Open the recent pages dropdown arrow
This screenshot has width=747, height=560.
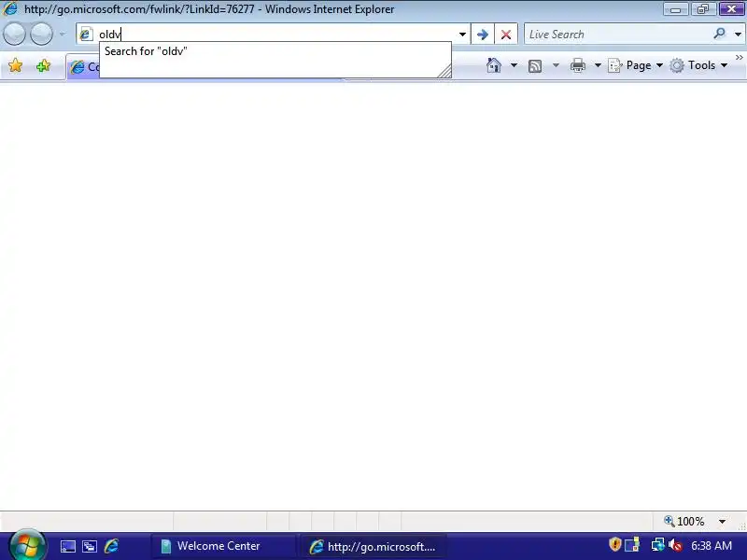coord(62,34)
